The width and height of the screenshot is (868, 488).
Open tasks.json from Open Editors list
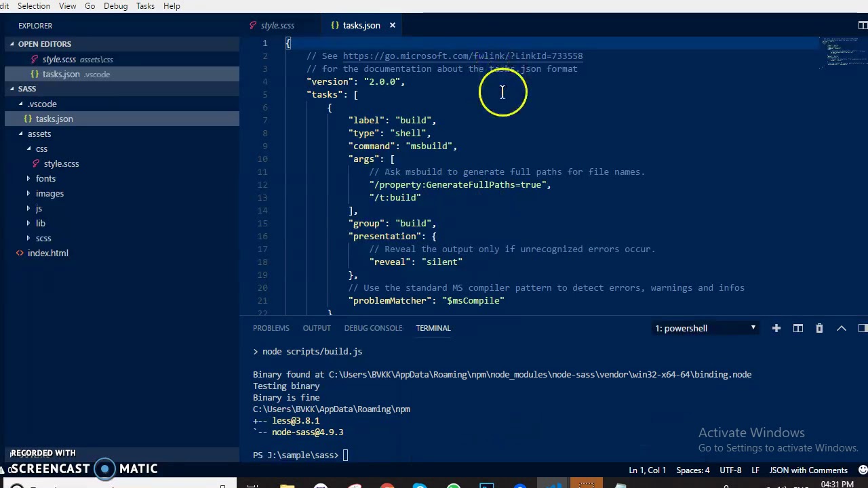point(122,75)
